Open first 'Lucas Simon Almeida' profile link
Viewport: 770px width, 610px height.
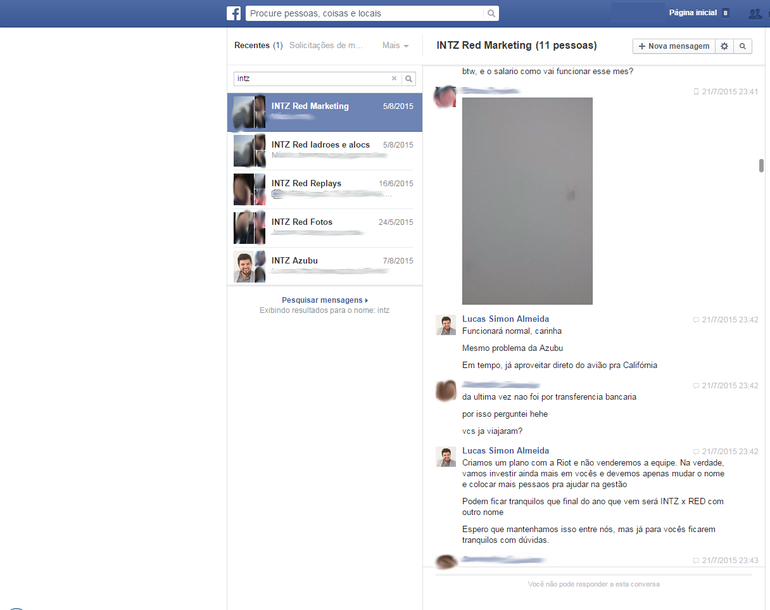(x=505, y=319)
